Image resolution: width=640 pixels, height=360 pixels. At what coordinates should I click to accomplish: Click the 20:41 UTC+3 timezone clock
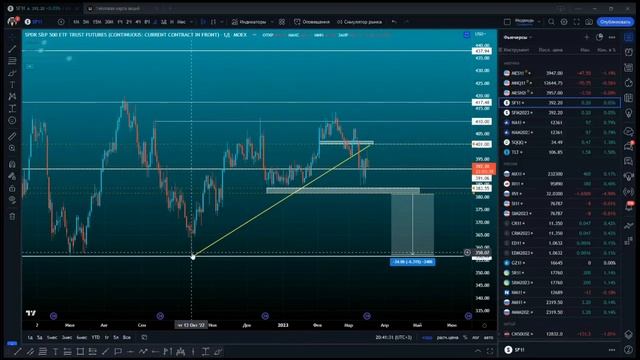(394, 338)
